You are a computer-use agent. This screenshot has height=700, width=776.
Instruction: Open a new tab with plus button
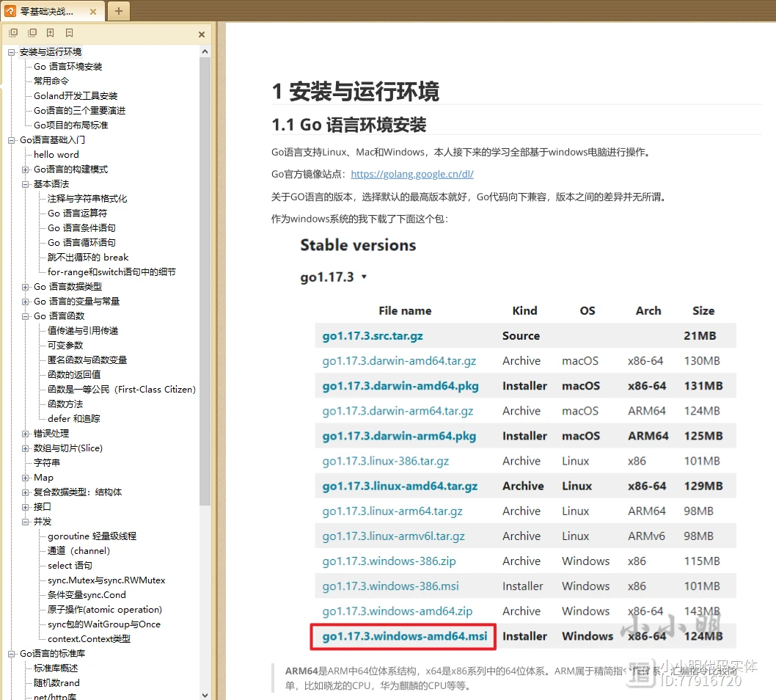tap(119, 11)
